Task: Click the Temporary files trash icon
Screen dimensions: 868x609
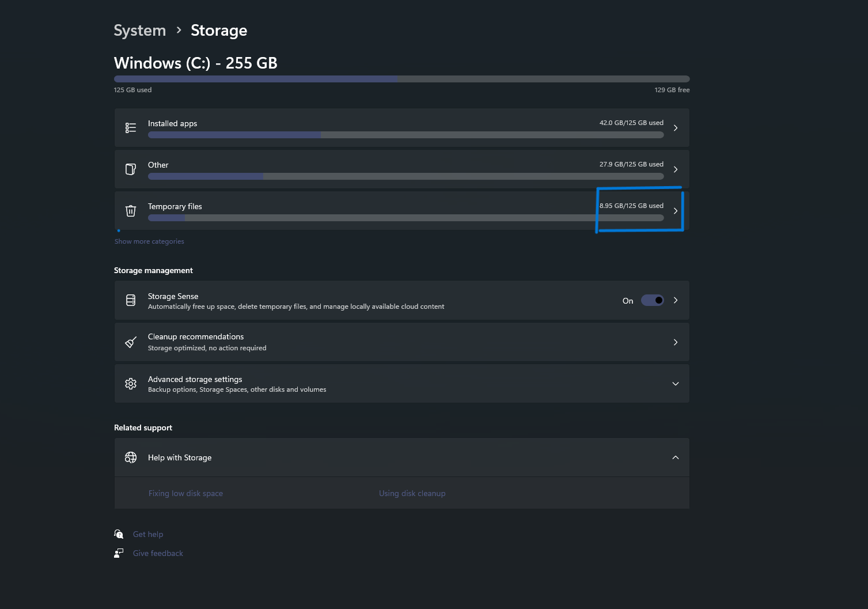Action: click(131, 211)
